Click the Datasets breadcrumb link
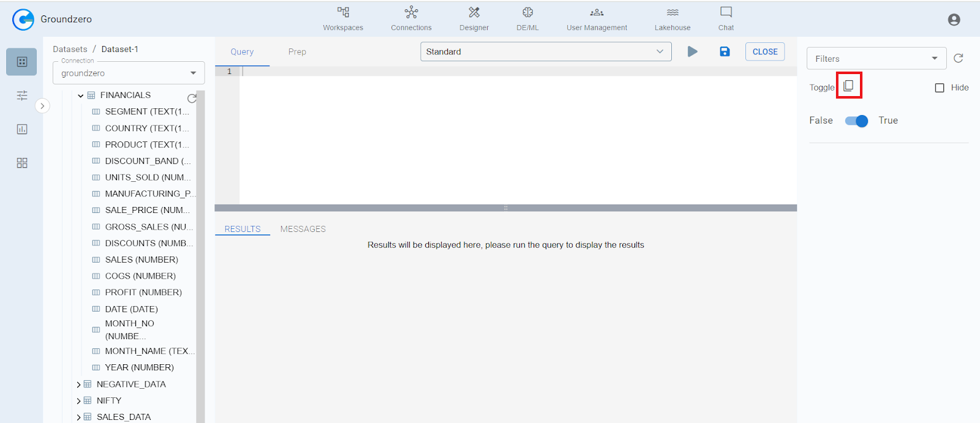 pyautogui.click(x=70, y=49)
